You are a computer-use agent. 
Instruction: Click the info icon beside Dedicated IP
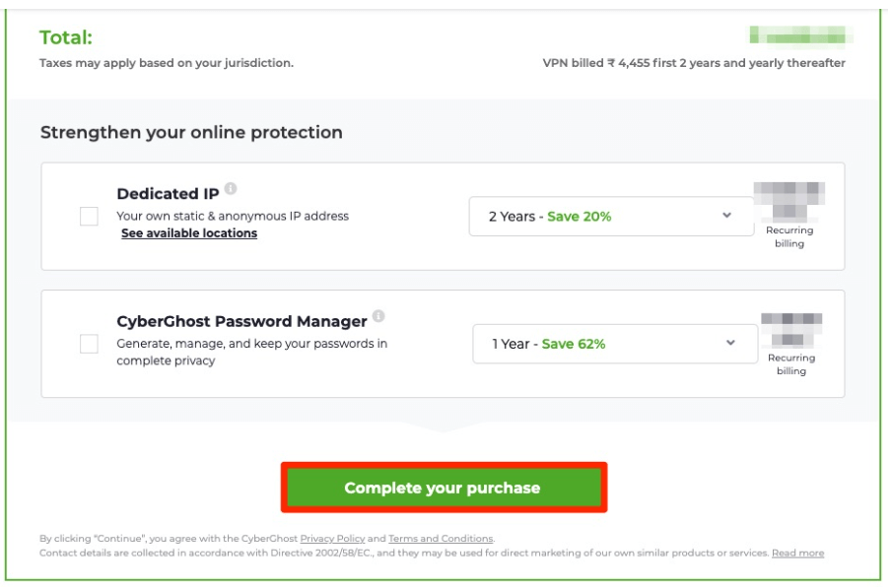click(x=231, y=188)
